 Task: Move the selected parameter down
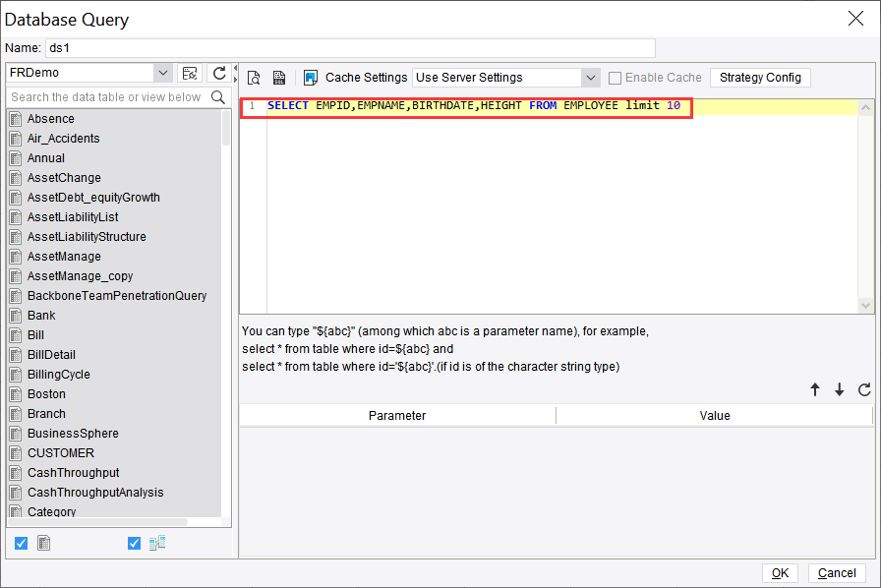(839, 389)
